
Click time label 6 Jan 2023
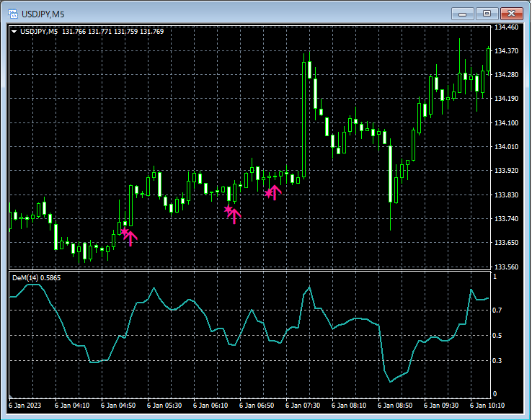25,406
